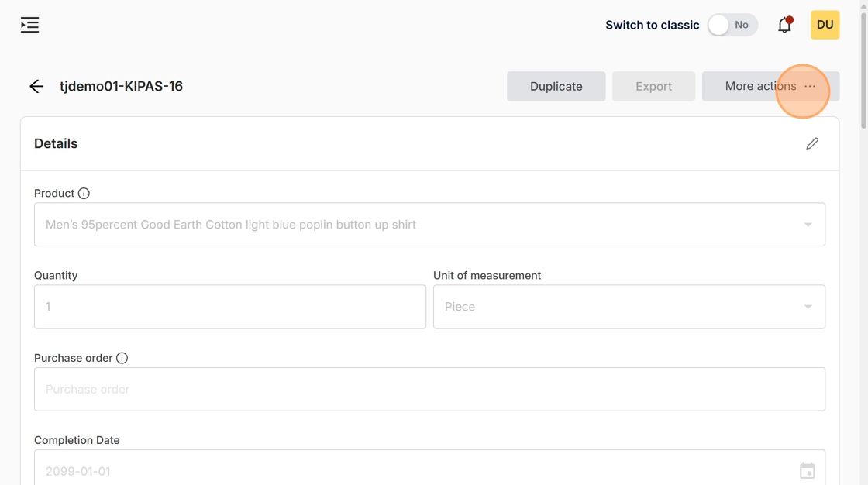Image resolution: width=868 pixels, height=485 pixels.
Task: Click the Export button
Action: point(653,86)
